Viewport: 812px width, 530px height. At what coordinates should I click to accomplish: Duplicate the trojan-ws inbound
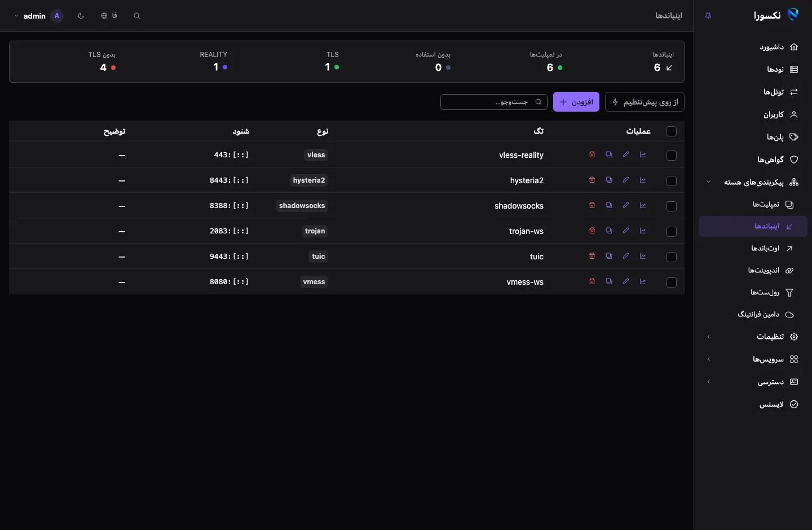609,231
